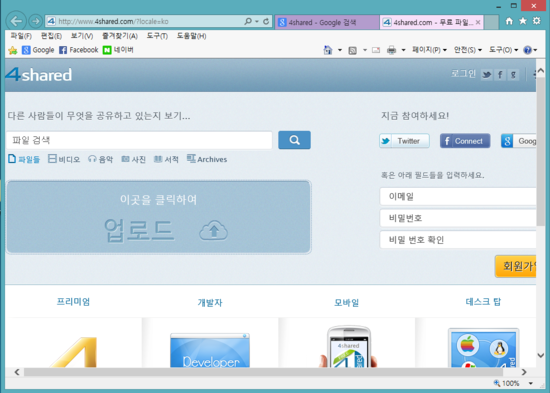Expand the feeds icon dropdown arrow
550x393 pixels.
point(365,50)
